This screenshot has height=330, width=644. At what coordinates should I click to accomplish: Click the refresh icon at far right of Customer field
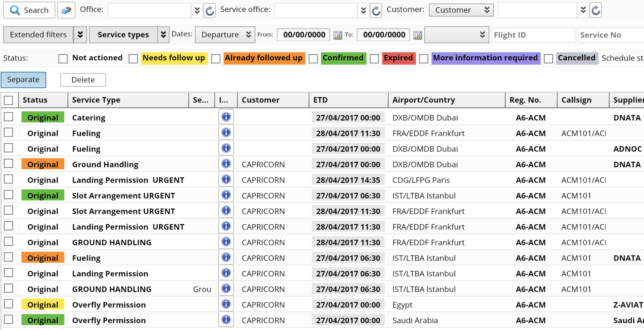click(596, 10)
